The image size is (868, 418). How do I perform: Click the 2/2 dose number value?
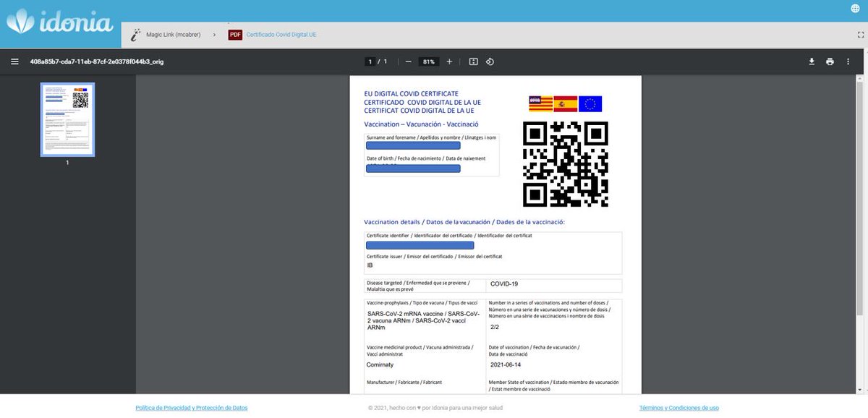tap(495, 328)
